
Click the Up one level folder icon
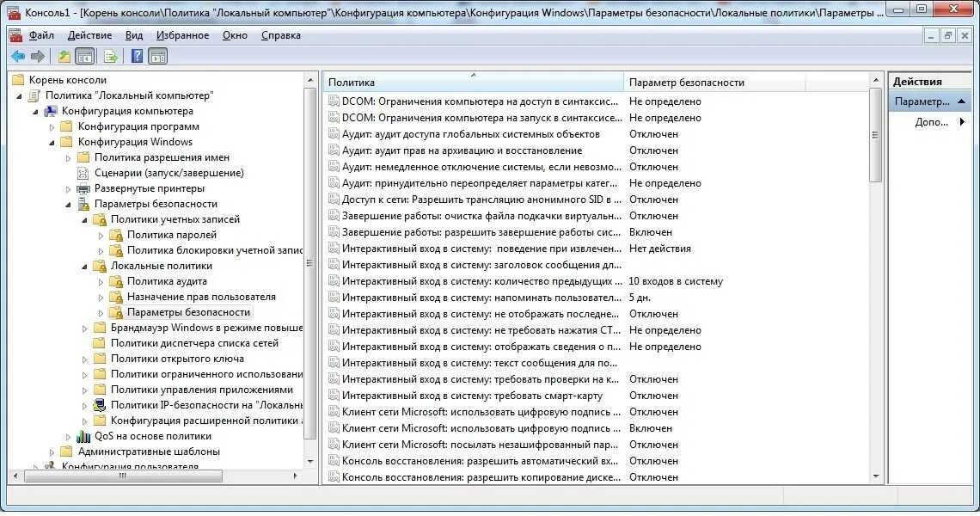click(64, 56)
